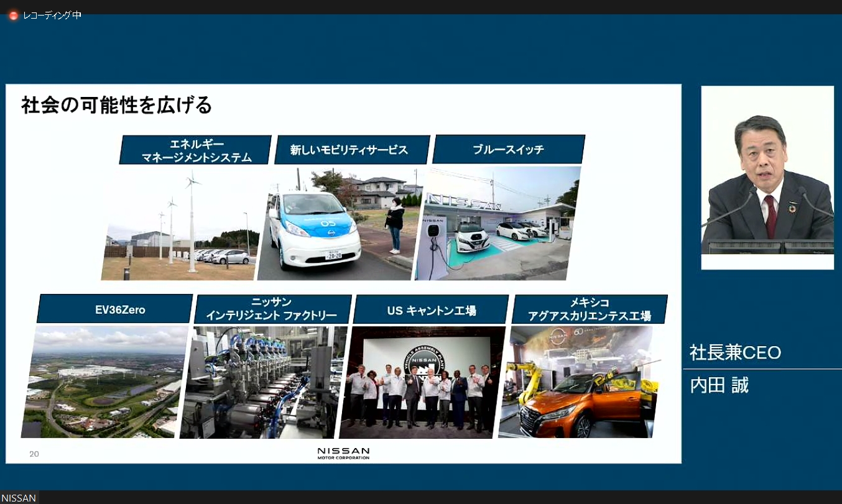This screenshot has width=842, height=504.
Task: Select the エネルギーマネージメントシステム label banner
Action: (x=195, y=149)
